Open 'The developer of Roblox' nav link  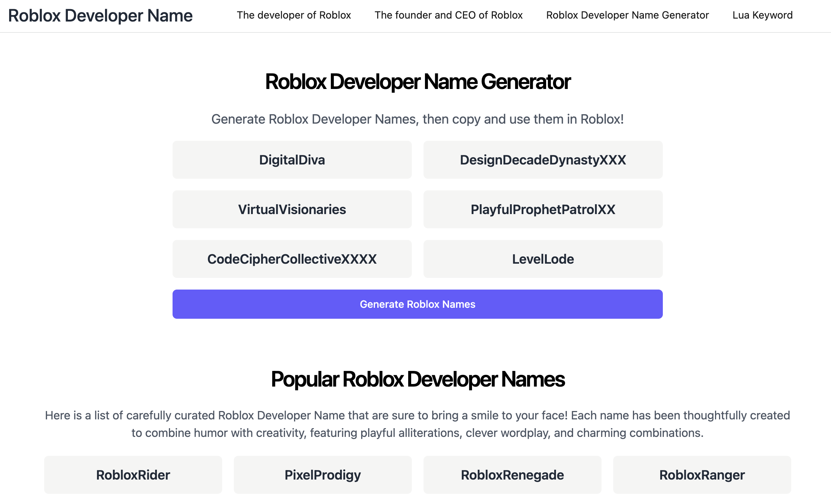(x=294, y=15)
